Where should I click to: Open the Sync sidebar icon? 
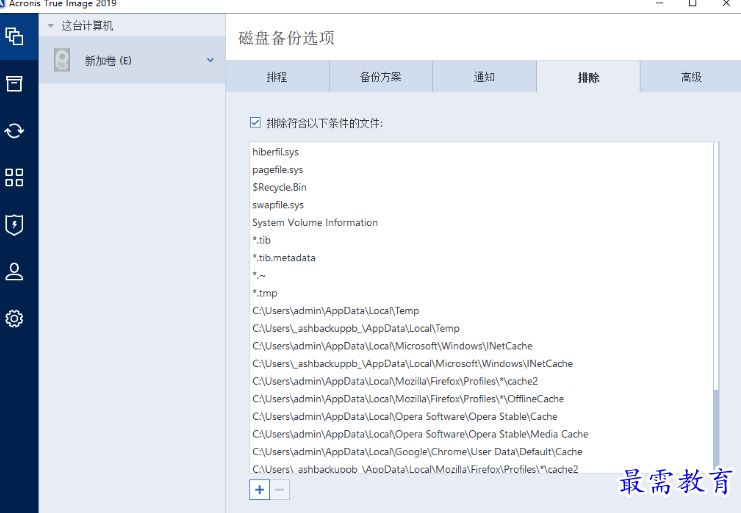14,131
